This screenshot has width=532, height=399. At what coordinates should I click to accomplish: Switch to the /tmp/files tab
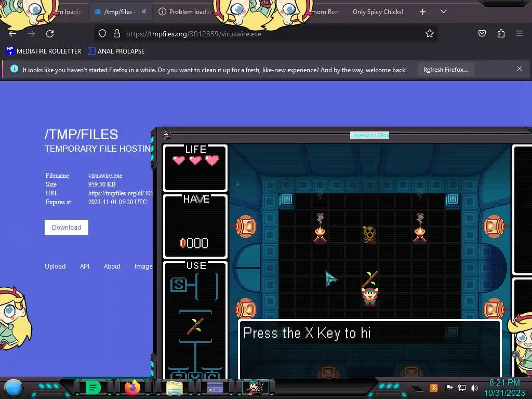click(117, 12)
